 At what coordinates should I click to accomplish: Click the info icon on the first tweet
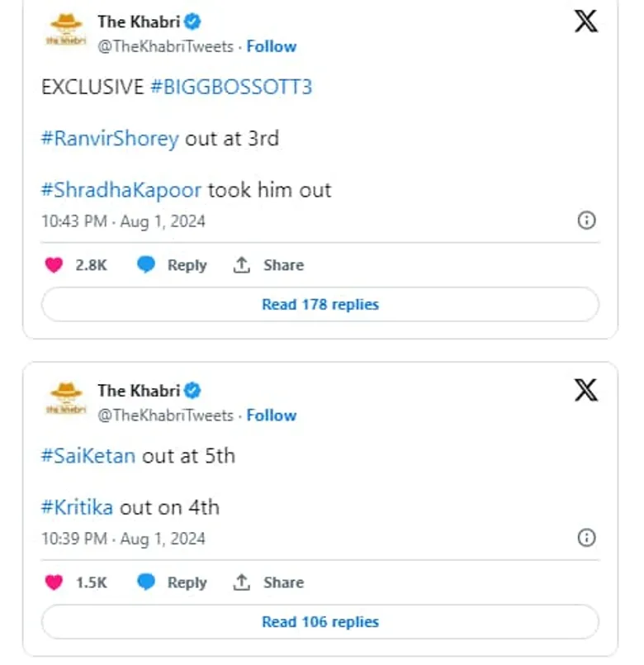(x=586, y=221)
